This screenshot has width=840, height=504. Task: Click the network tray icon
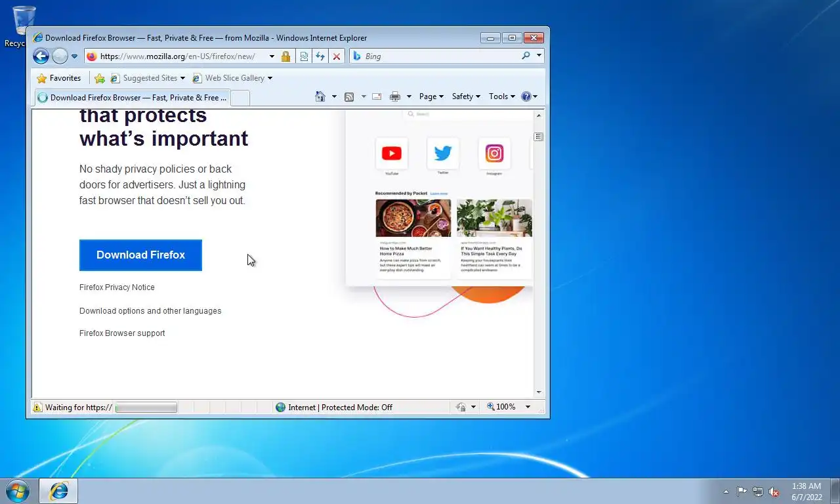point(758,492)
